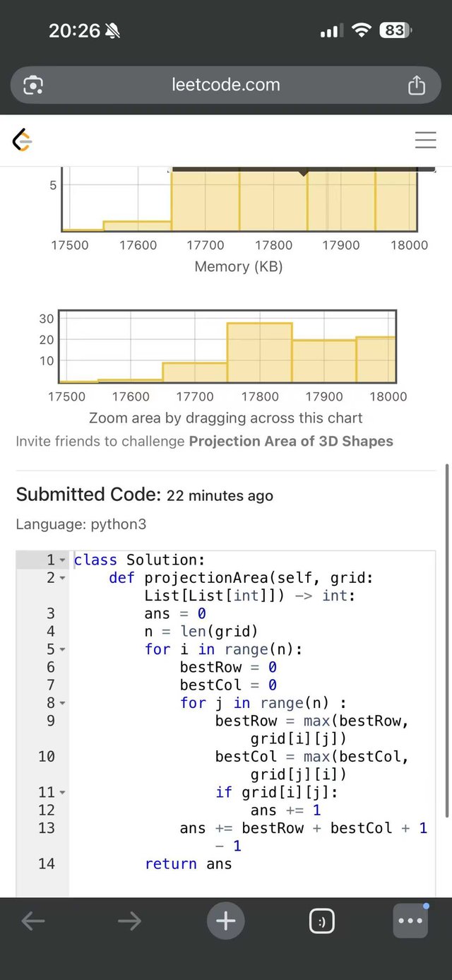The width and height of the screenshot is (452, 980).
Task: Click the page scrollbar on the right edge
Action: tap(446, 636)
